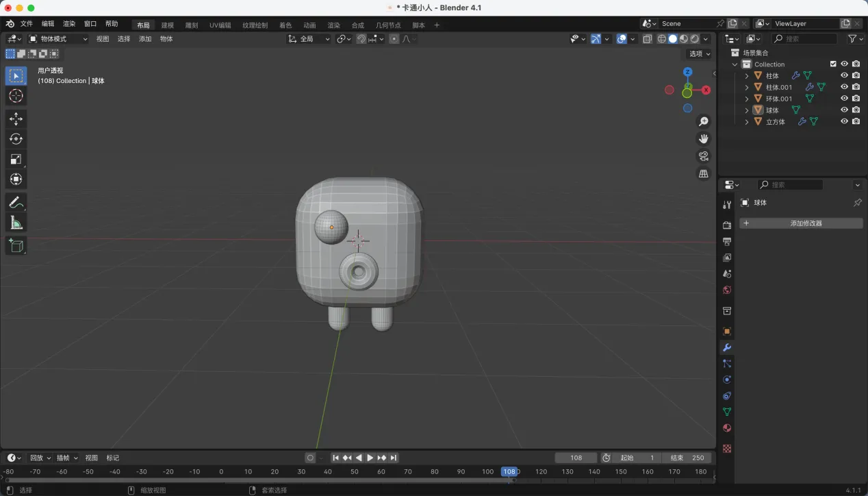Viewport: 868px width, 496px height.
Task: Switch to the 建模 workspace tab
Action: pos(168,25)
